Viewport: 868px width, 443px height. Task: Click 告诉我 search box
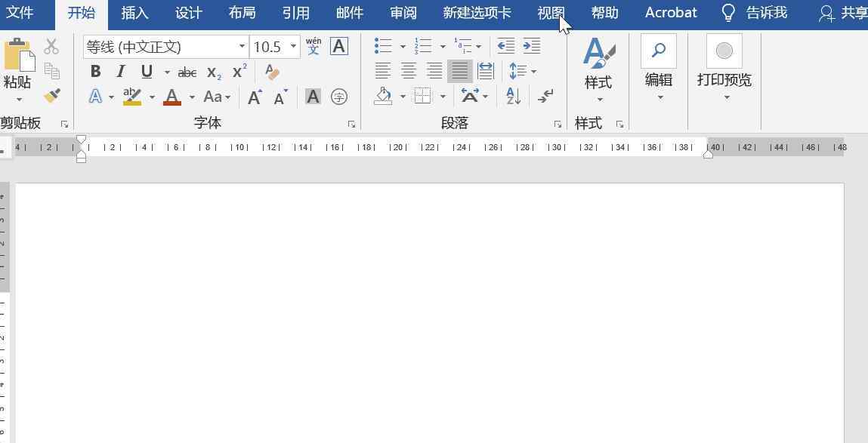pyautogui.click(x=755, y=14)
